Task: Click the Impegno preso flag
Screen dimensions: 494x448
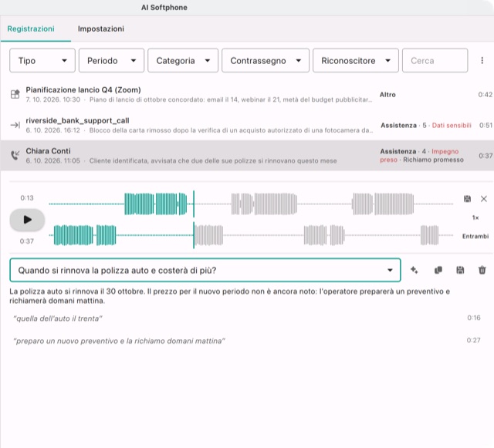Action: pos(419,156)
